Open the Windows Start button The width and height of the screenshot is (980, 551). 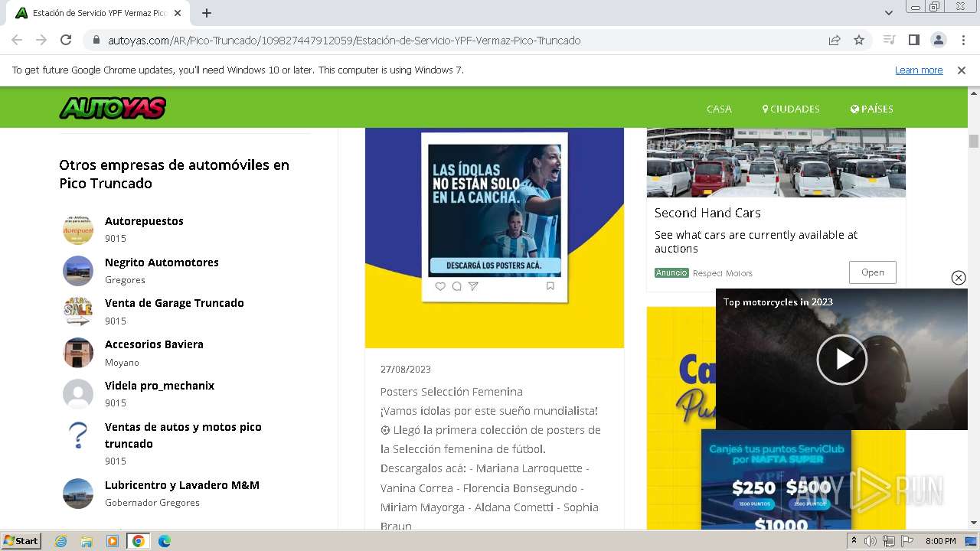pos(21,541)
